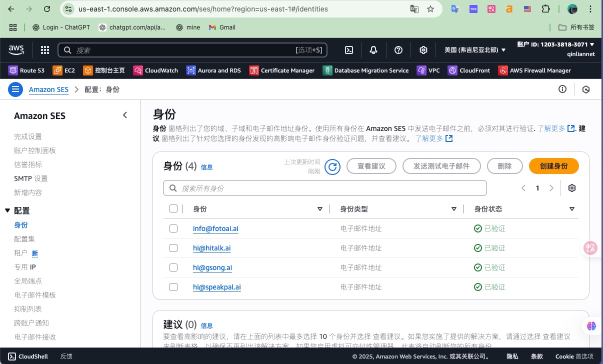The image size is (603, 364).
Task: Check the box for info@fotoai.ai
Action: point(173,228)
